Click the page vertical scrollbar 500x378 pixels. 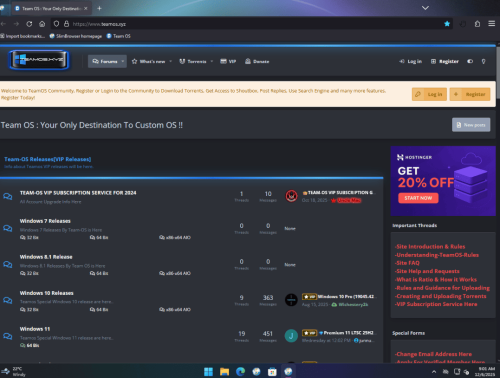[498, 203]
